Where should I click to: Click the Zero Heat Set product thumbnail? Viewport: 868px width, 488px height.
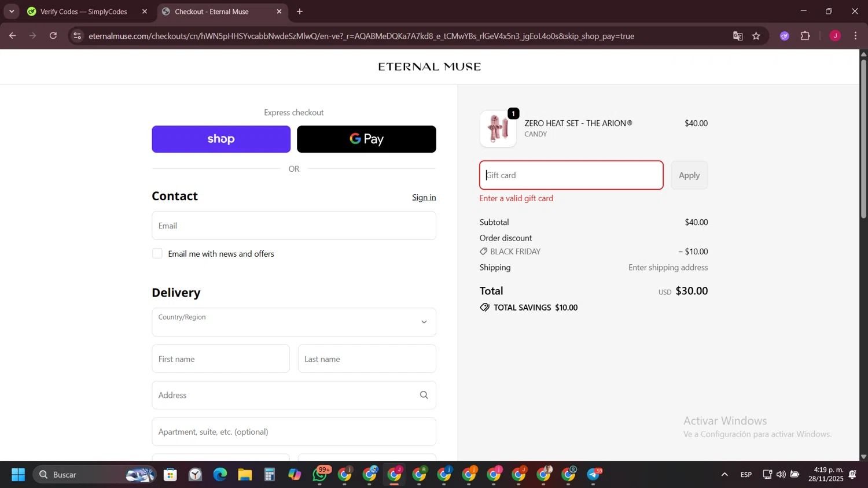tap(498, 128)
